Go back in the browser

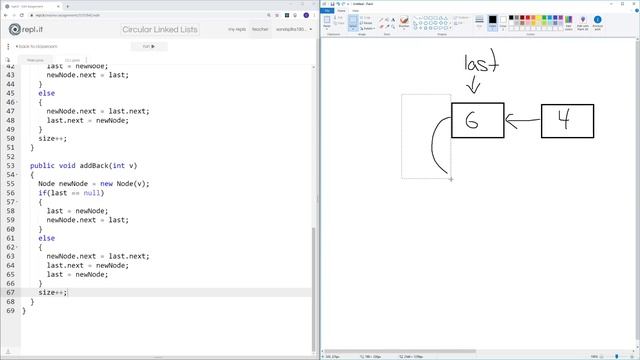6,15
